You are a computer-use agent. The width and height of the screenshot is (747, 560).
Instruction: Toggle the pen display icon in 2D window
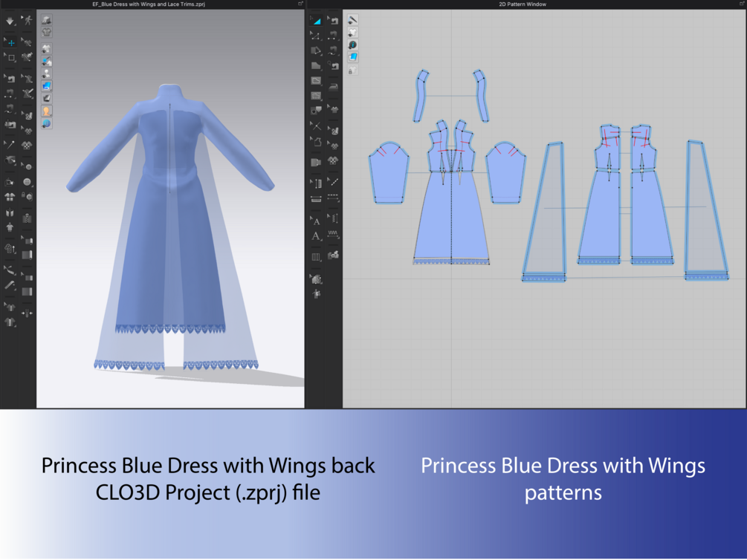point(352,20)
